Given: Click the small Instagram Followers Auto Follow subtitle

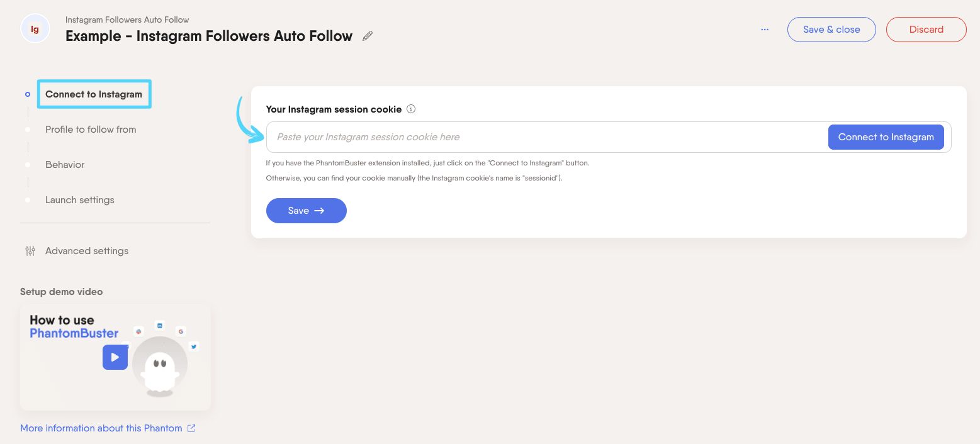Looking at the screenshot, I should (127, 19).
